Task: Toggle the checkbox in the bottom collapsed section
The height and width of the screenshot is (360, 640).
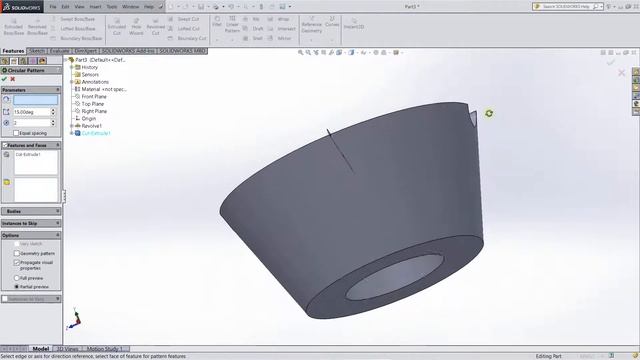Action: tap(5, 299)
